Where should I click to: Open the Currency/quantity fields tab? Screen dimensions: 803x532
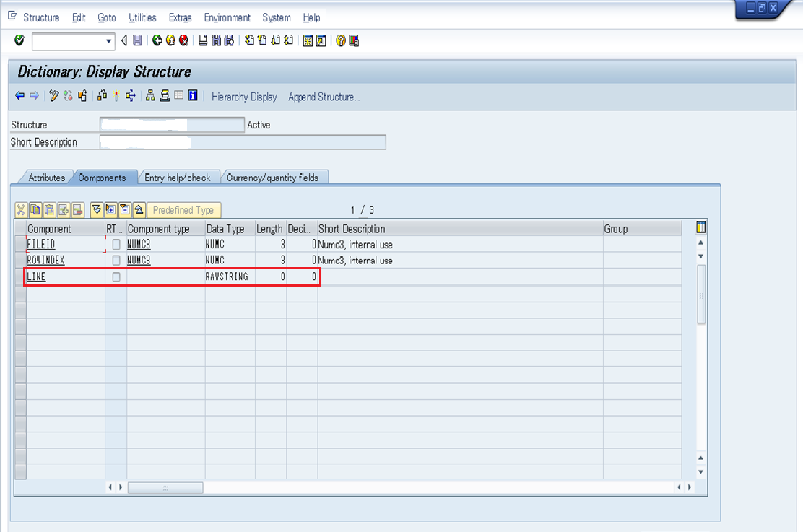point(272,178)
